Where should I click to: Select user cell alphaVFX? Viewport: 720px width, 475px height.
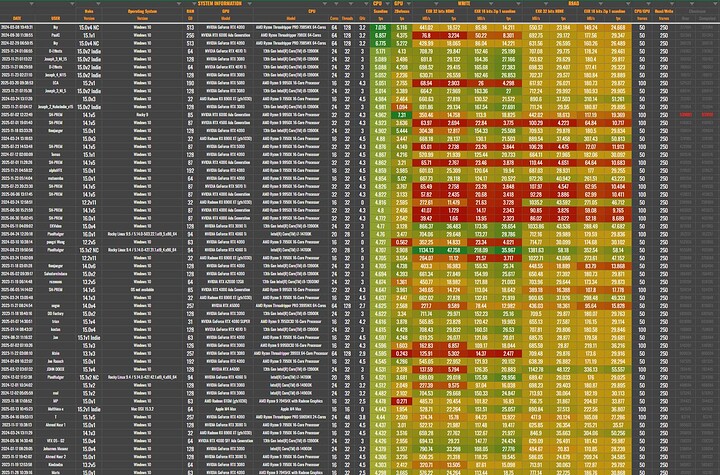[x=56, y=170]
